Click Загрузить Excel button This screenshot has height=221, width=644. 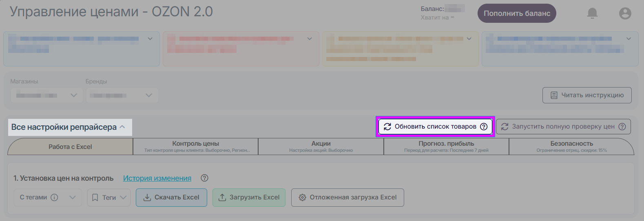tap(249, 197)
